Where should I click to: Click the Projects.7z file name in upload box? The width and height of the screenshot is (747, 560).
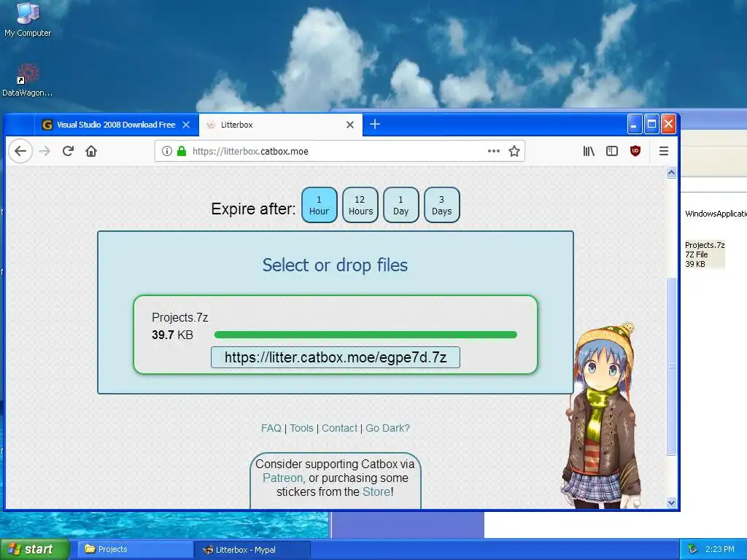[179, 317]
